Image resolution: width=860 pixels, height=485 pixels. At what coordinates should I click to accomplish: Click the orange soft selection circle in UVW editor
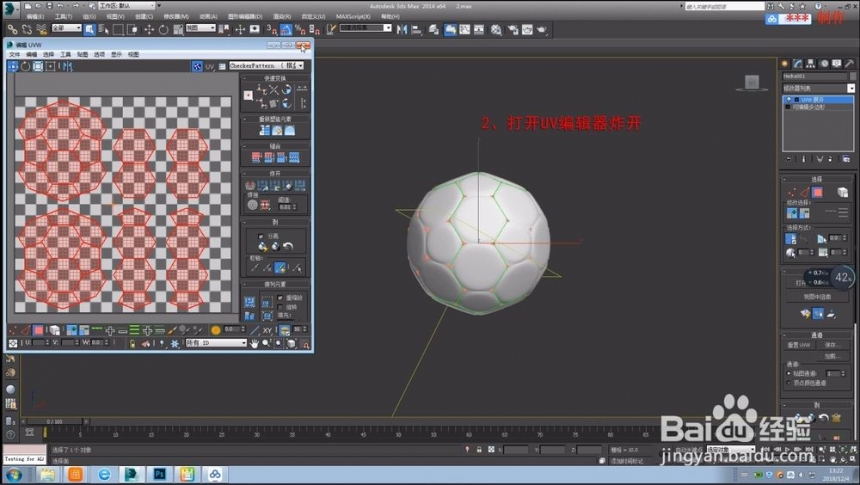tap(216, 330)
